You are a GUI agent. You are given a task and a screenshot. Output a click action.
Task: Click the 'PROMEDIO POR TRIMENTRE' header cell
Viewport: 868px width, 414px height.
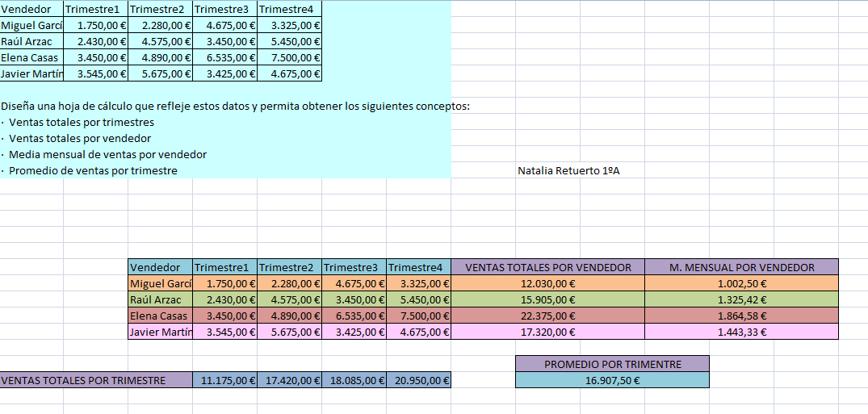click(612, 364)
